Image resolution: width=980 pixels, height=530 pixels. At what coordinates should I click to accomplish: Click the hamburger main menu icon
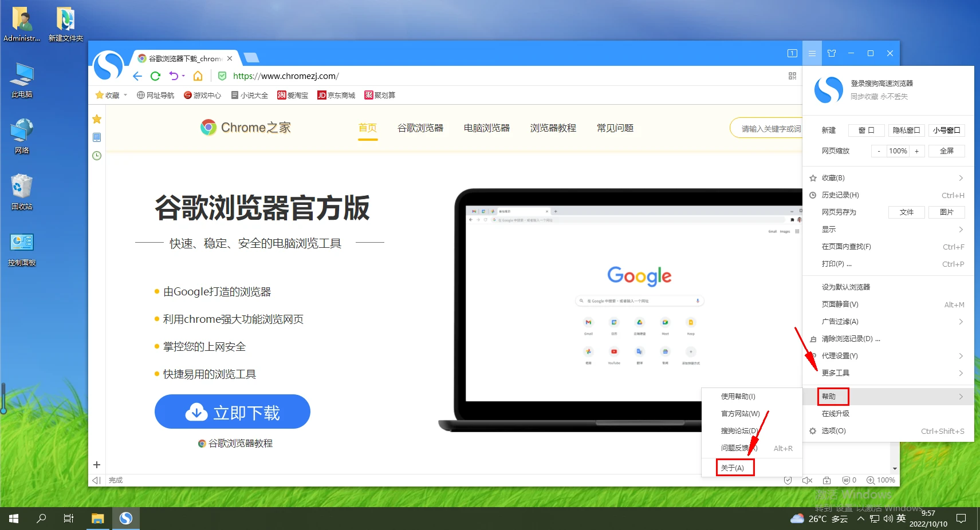812,53
